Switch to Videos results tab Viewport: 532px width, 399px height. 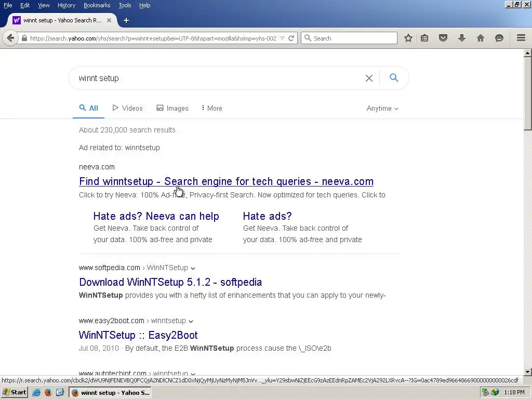tap(127, 108)
